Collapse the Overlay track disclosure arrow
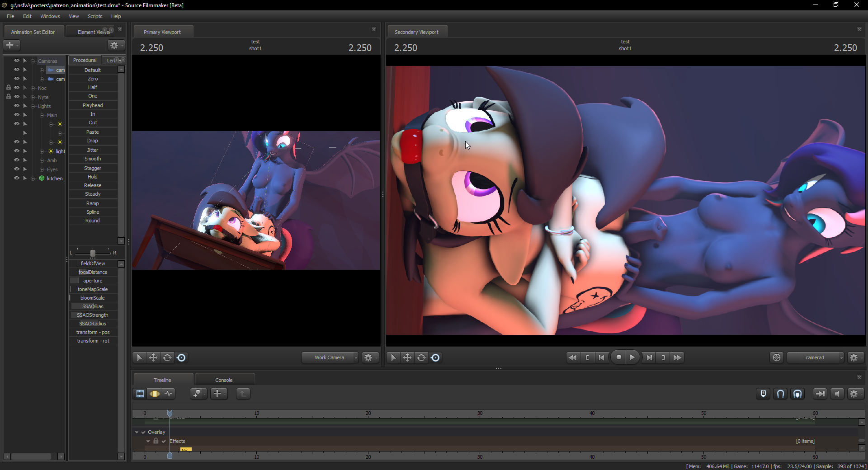 click(x=137, y=432)
